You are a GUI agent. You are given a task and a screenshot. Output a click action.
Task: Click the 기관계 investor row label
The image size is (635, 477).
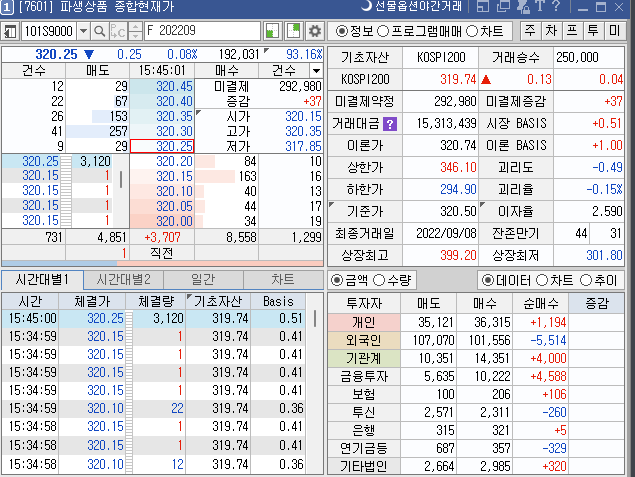point(364,358)
